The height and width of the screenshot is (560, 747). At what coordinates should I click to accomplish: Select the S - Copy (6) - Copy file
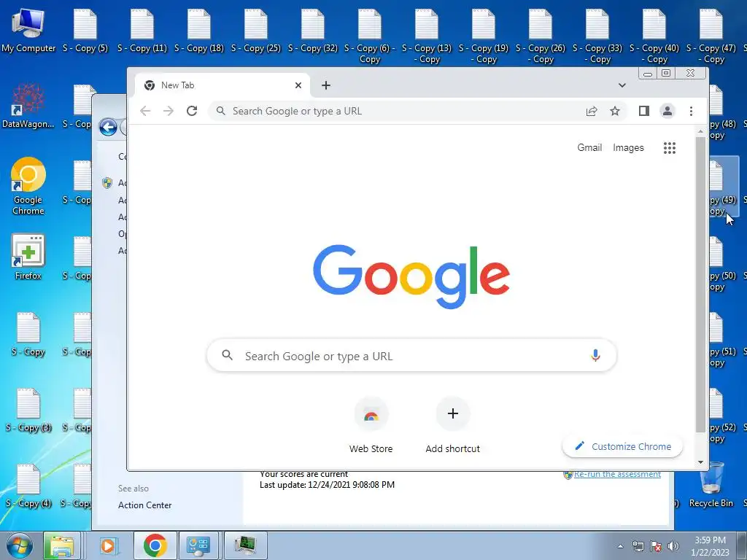point(370,36)
